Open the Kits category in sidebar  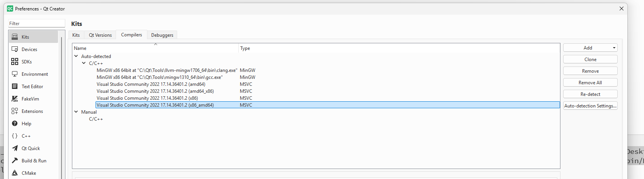pos(33,37)
